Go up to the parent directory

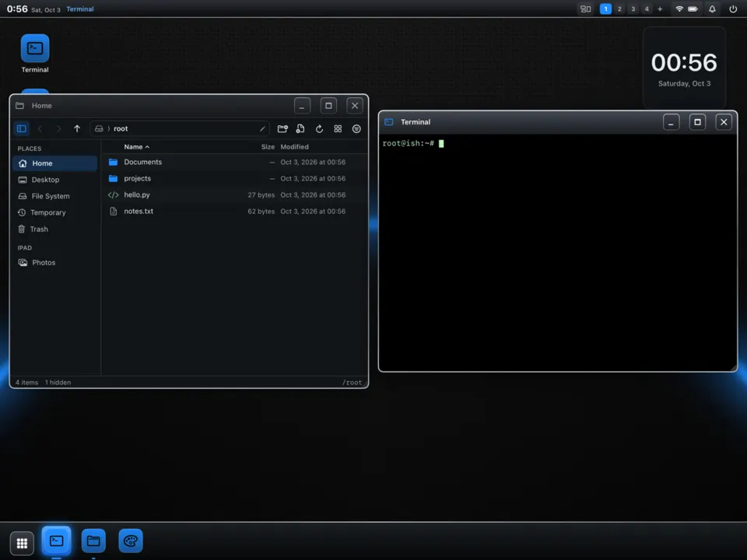pos(77,128)
